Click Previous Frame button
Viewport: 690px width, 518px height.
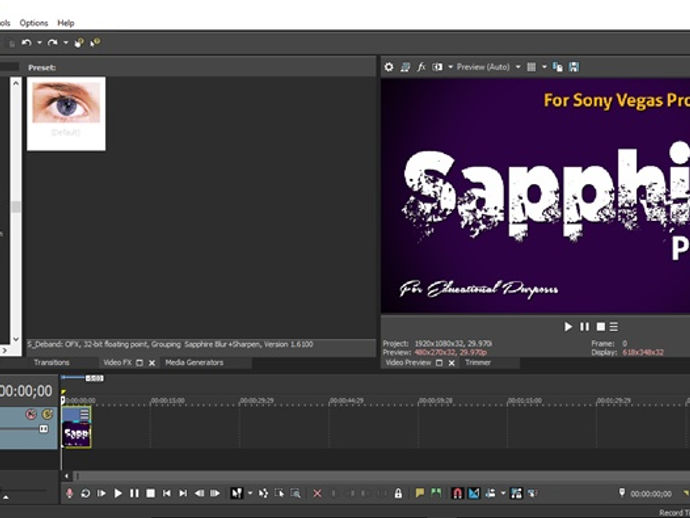(x=199, y=493)
